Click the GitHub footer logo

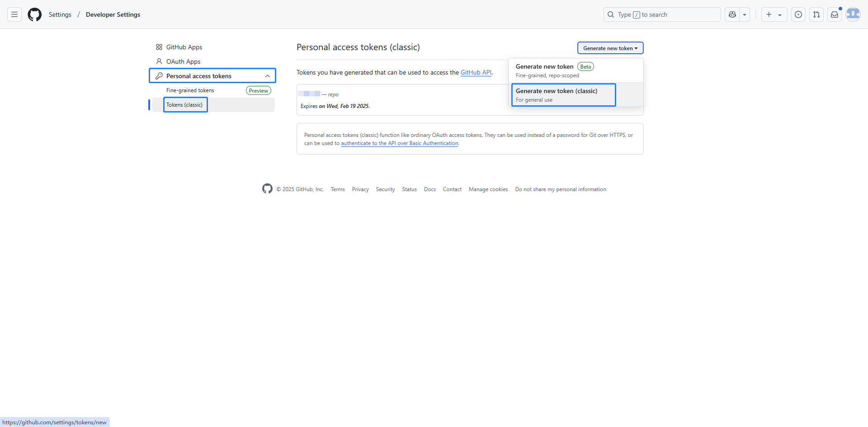[267, 189]
